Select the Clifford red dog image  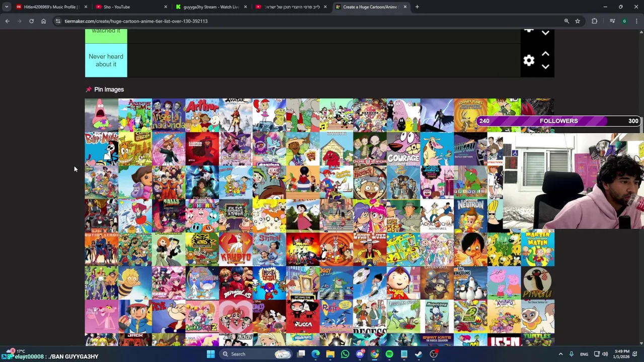(x=336, y=149)
